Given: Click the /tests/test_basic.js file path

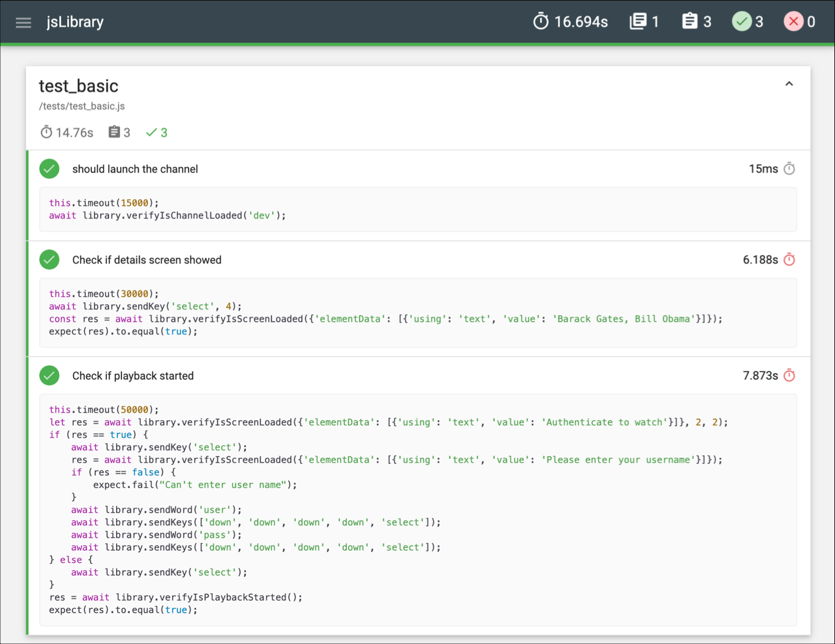Looking at the screenshot, I should 82,106.
